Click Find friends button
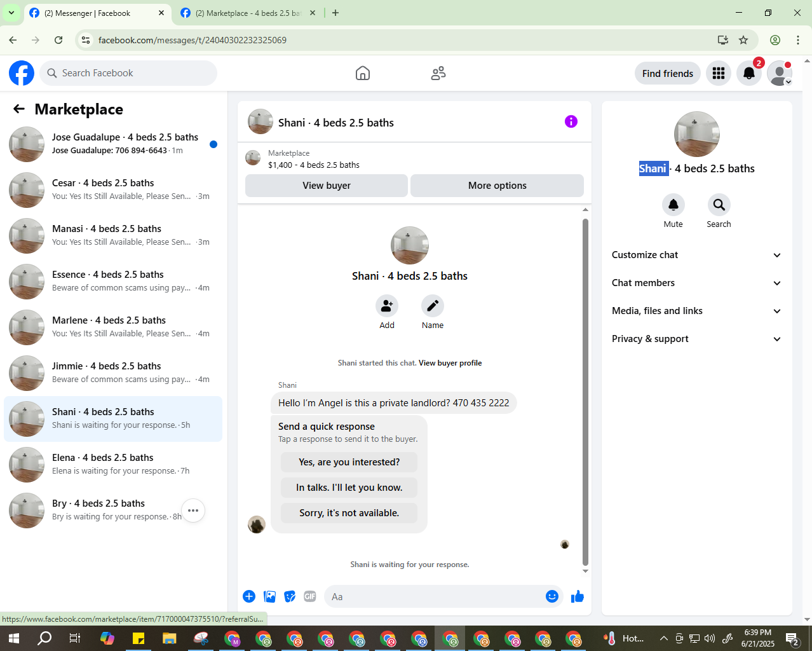The image size is (812, 651). [x=668, y=73]
